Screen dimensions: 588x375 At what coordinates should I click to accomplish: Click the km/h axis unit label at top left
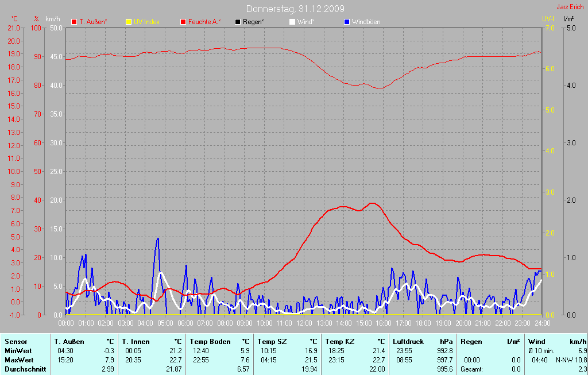point(53,19)
